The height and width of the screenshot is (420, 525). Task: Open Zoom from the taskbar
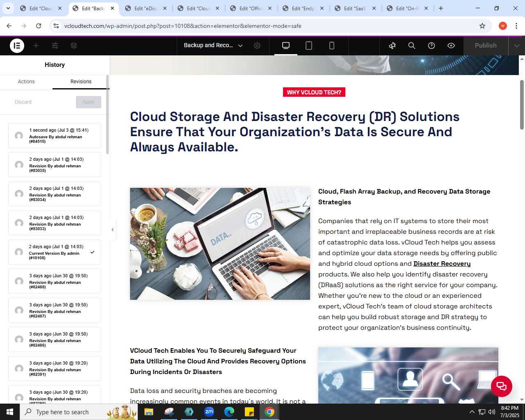point(209,412)
